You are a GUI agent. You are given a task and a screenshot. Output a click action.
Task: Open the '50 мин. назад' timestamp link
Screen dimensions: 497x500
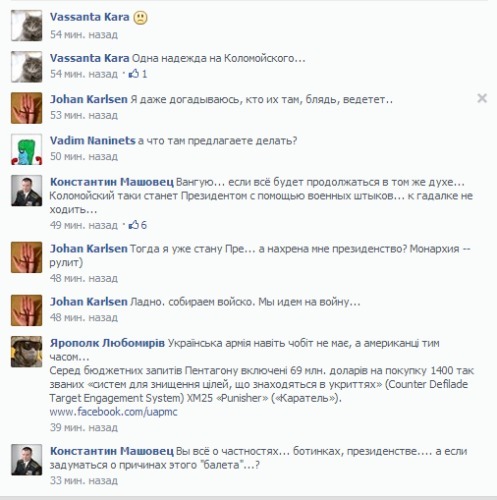pos(84,156)
